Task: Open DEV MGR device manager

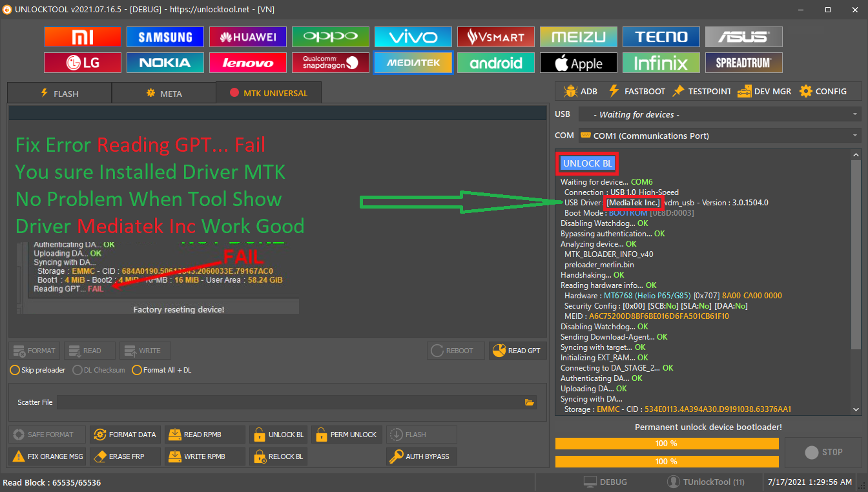Action: click(x=765, y=91)
